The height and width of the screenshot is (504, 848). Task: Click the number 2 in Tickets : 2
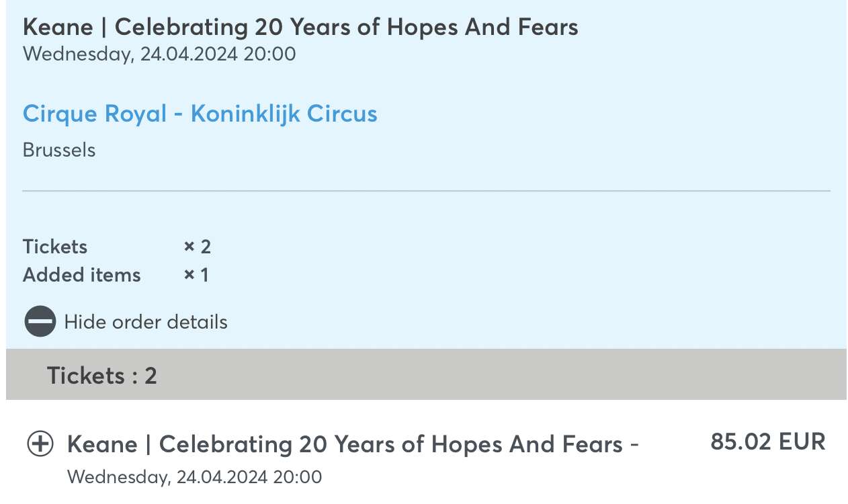pos(151,375)
